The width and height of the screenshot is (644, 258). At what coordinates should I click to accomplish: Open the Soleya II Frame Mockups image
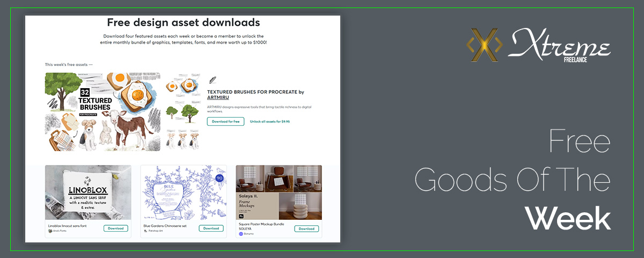tap(279, 192)
